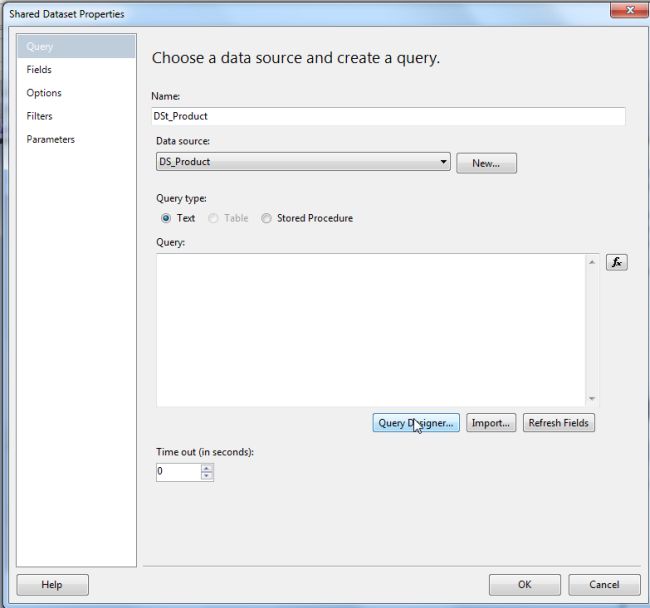Switch to the Options page
The image size is (650, 608).
tap(76, 93)
